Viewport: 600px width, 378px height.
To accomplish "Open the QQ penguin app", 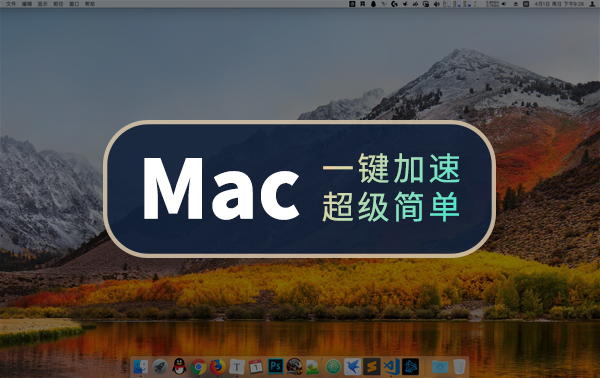I will click(x=179, y=367).
